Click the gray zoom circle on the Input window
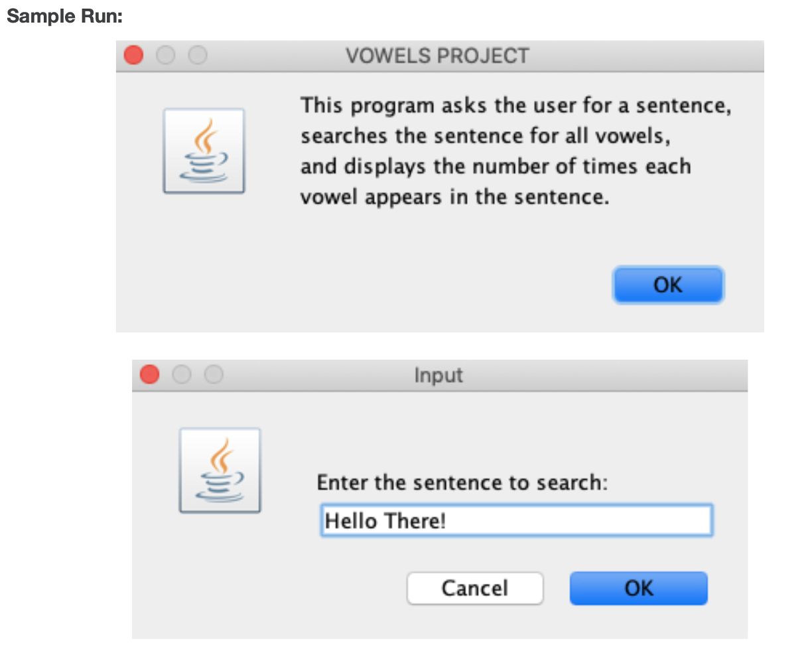Screen dimensions: 812x645 click(x=214, y=375)
